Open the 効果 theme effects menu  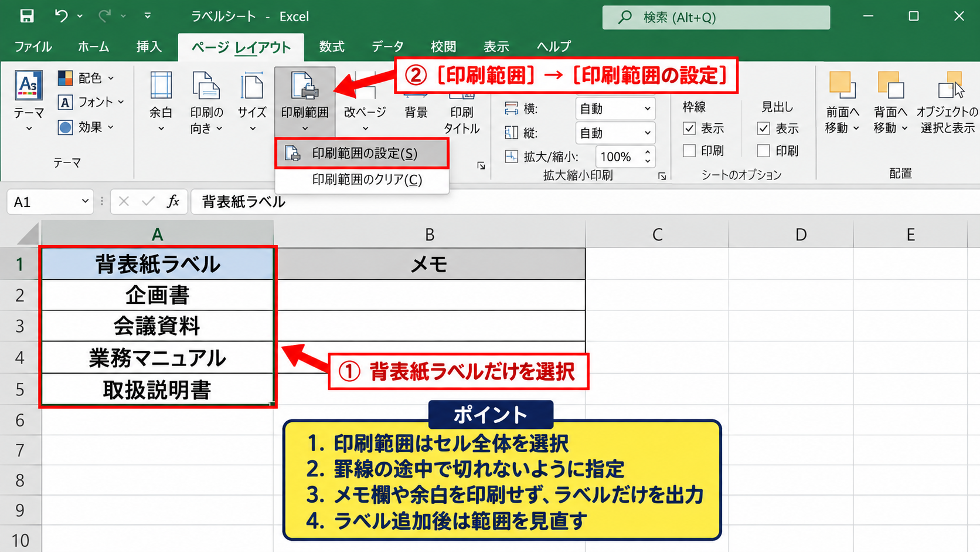86,127
